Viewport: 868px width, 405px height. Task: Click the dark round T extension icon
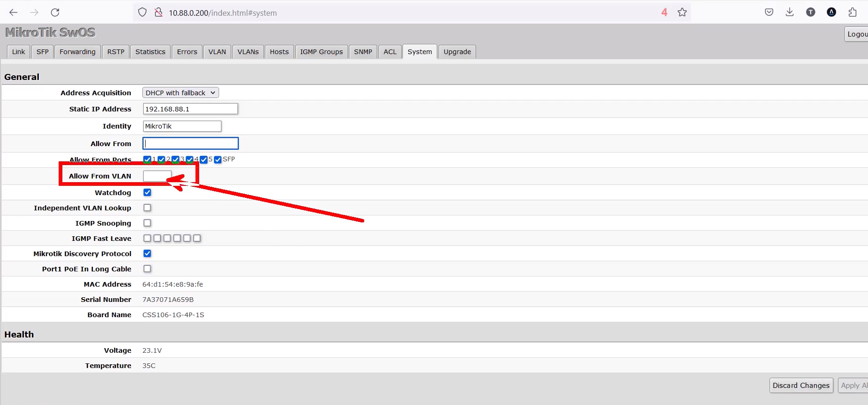click(x=811, y=12)
